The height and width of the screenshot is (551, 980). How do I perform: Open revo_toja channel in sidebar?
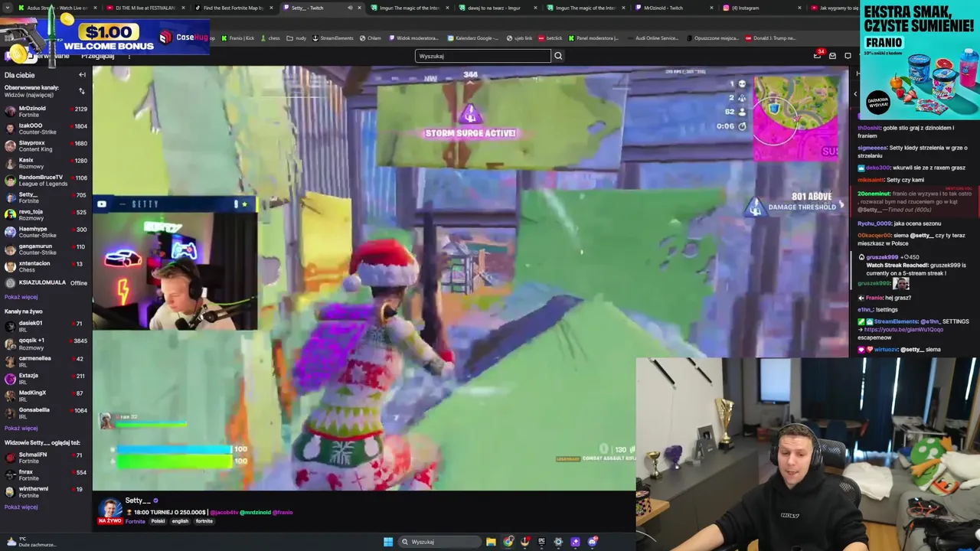click(46, 215)
